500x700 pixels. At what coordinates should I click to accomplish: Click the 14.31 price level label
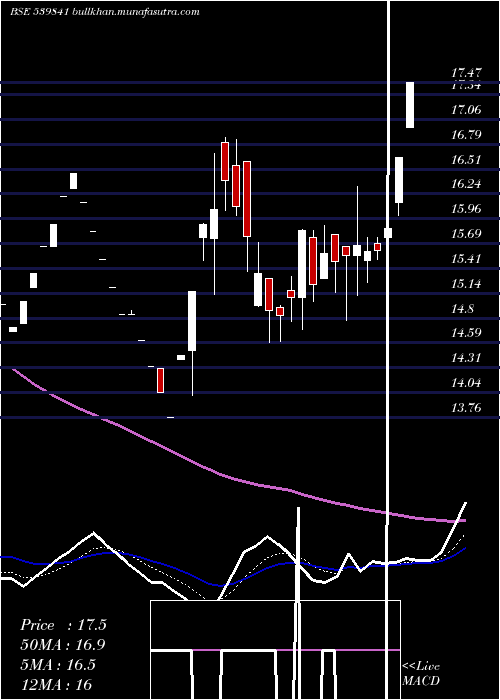466,358
